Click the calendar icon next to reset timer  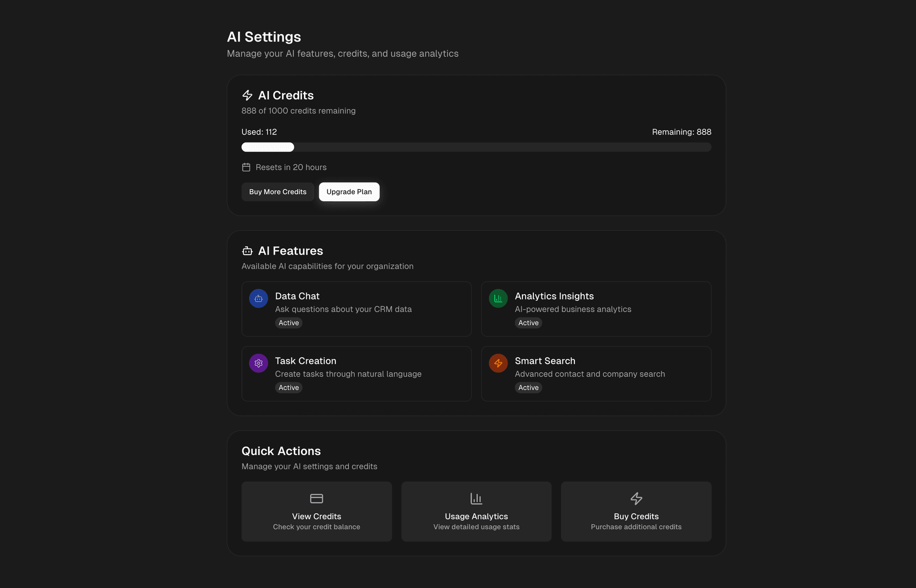point(246,167)
